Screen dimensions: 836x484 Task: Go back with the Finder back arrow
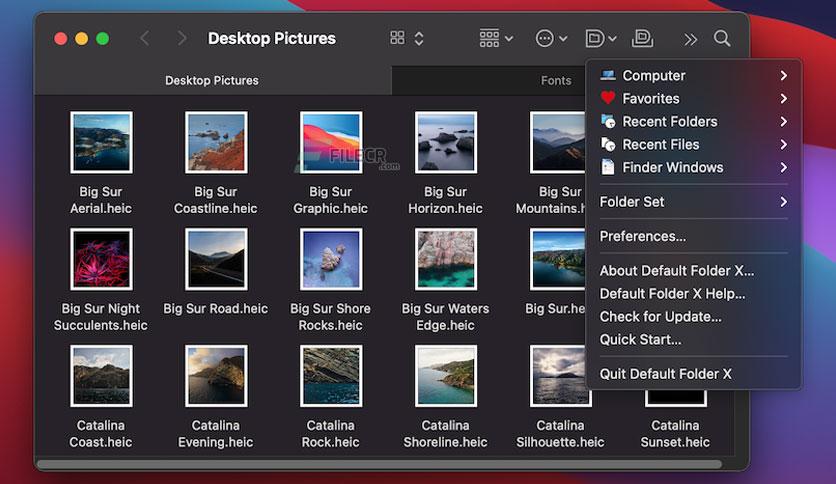144,38
